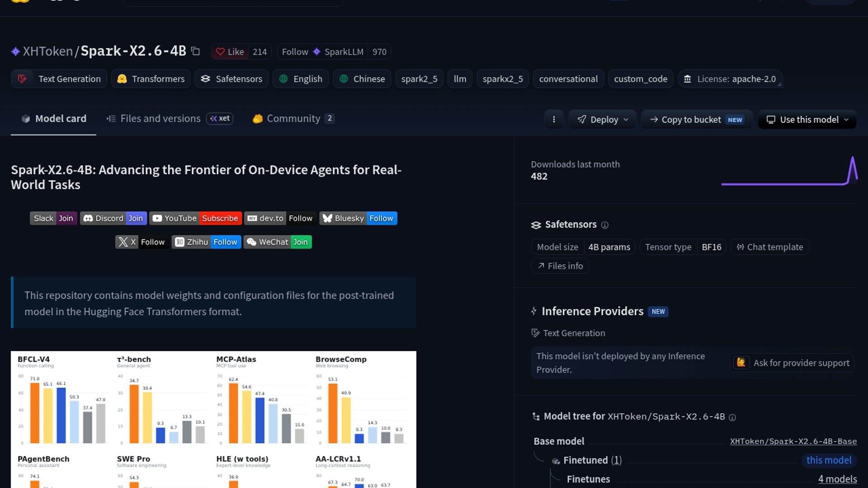Open the three-dot more options menu
Image resolution: width=868 pixels, height=488 pixels.
(554, 119)
